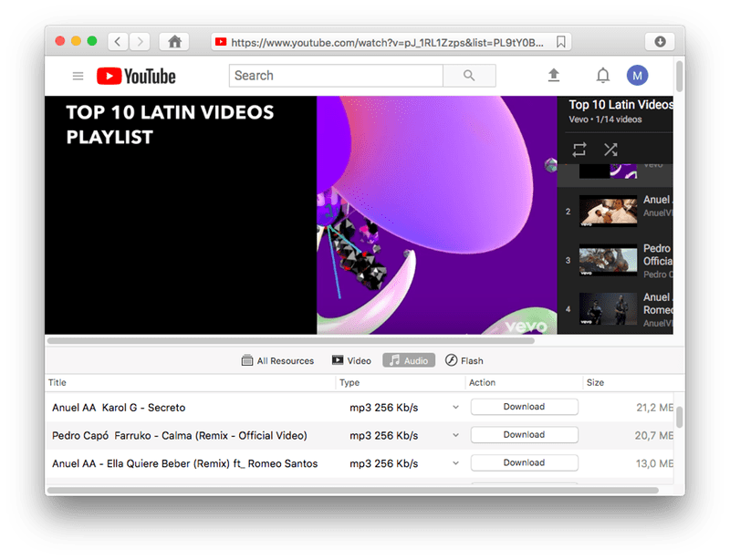Click the Vevo 1/14 videos subtitle
Image resolution: width=730 pixels, height=560 pixels.
coord(605,119)
